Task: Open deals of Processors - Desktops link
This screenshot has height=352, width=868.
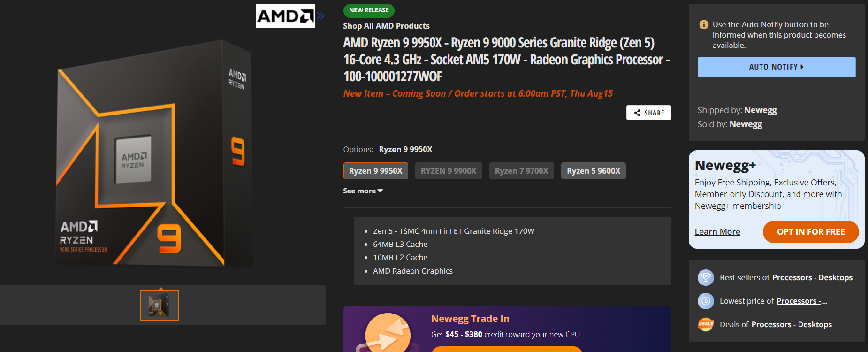Action: (792, 324)
